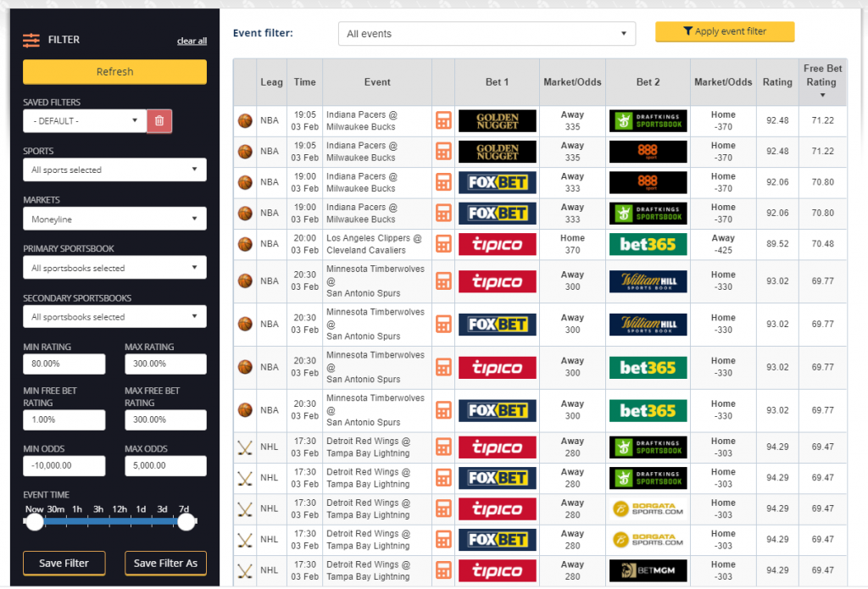Viewport: 868px width, 589px height.
Task: Open calculator for tipico vs William Hill Timberwolves row
Action: [x=443, y=281]
